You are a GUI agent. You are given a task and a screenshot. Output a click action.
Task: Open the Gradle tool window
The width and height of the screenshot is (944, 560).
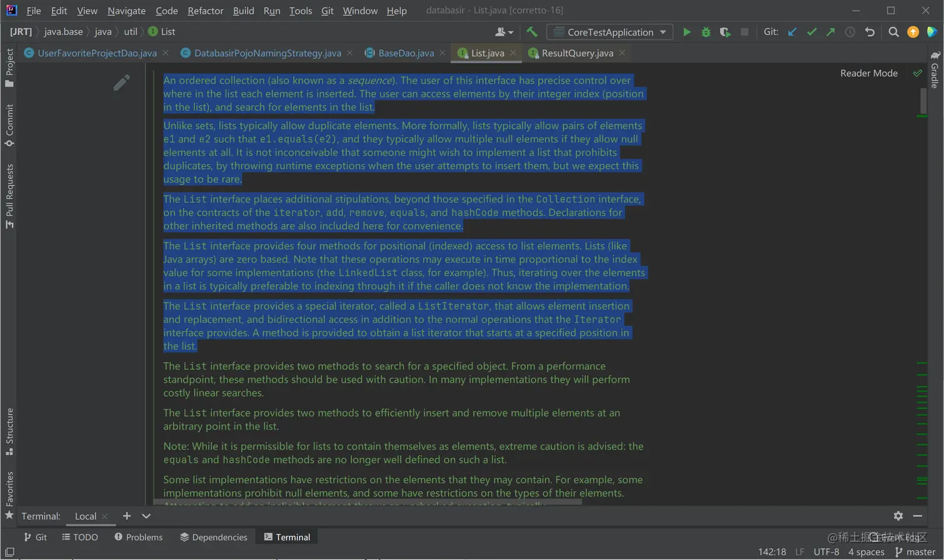point(935,70)
